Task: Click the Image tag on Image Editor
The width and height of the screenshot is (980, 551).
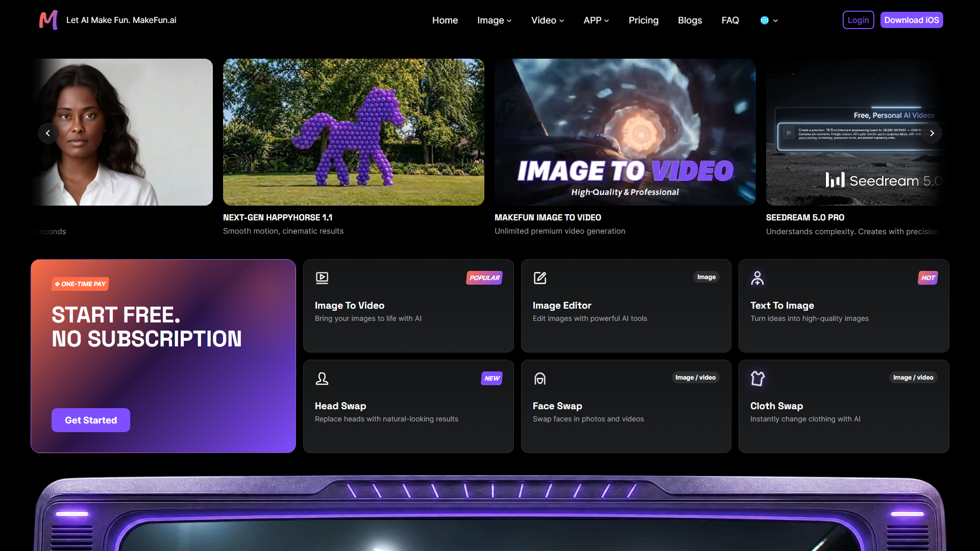Action: click(x=706, y=277)
